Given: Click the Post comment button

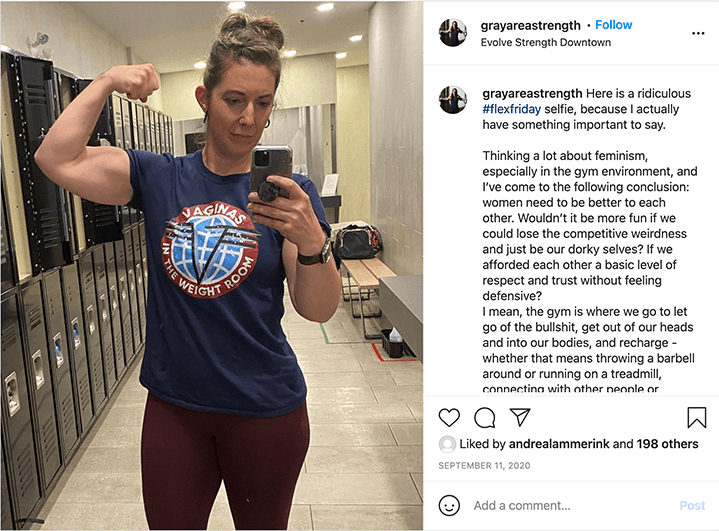Looking at the screenshot, I should [x=692, y=505].
